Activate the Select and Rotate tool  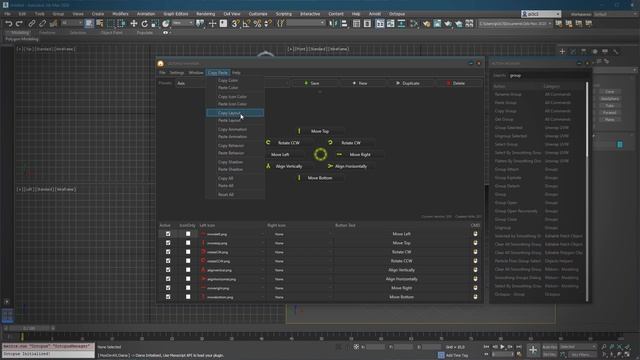[x=144, y=24]
